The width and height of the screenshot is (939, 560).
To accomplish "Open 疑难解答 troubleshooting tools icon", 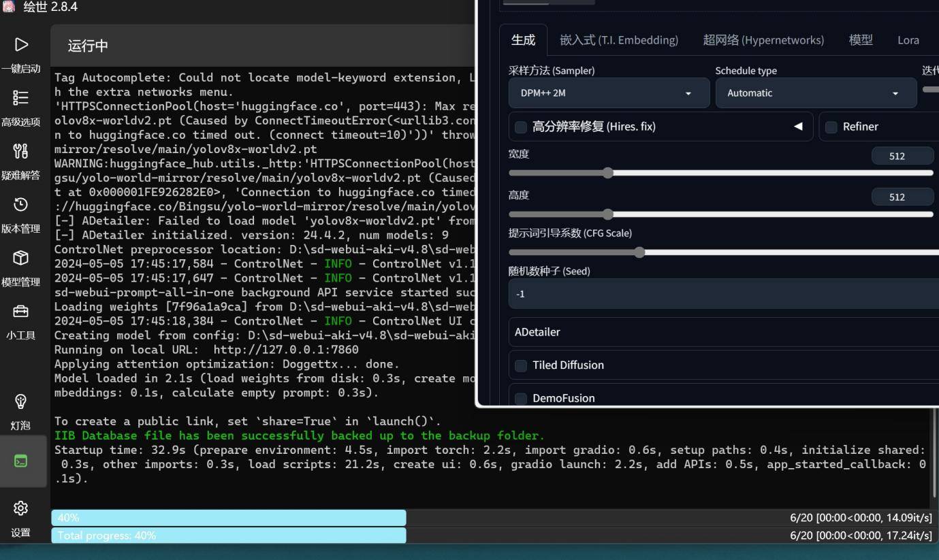I will click(21, 151).
